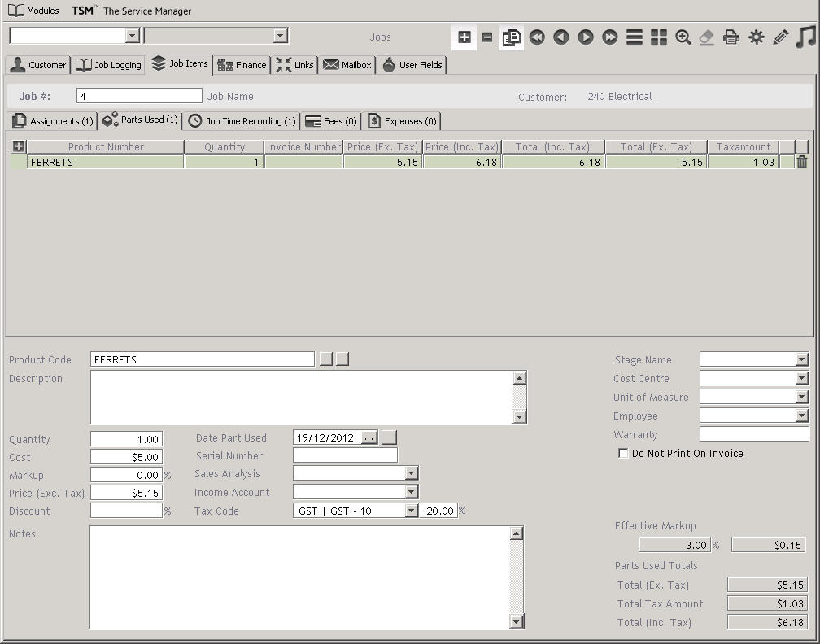Open the Job Time Recording tab
This screenshot has height=644, width=820.
click(242, 121)
